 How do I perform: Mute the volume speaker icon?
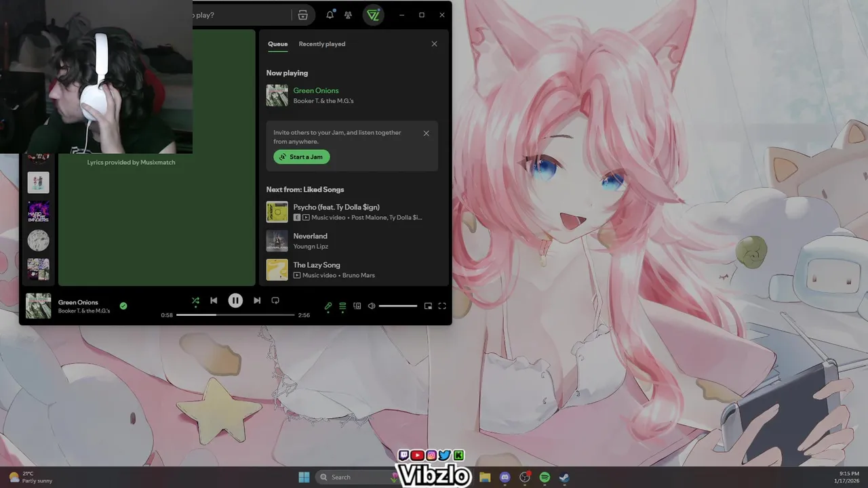click(372, 306)
